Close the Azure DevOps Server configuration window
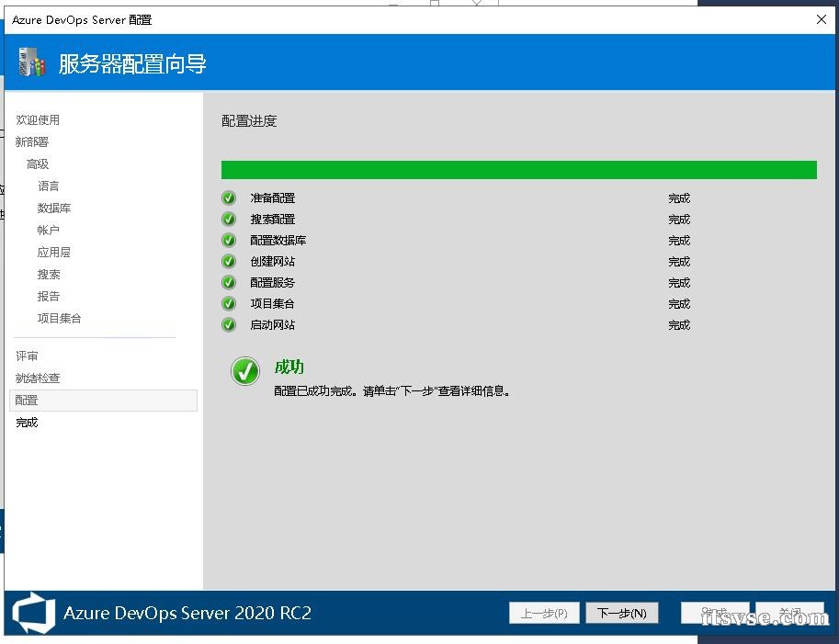 coord(822,19)
